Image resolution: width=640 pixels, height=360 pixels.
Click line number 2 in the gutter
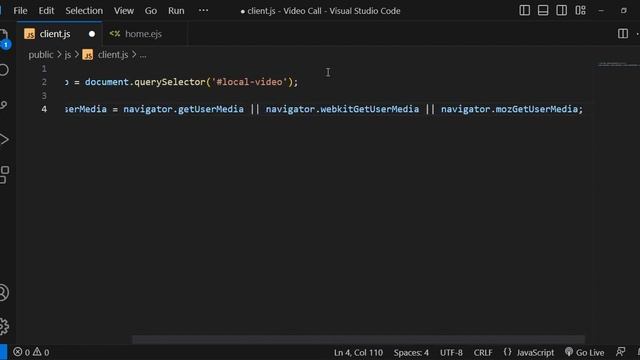44,82
